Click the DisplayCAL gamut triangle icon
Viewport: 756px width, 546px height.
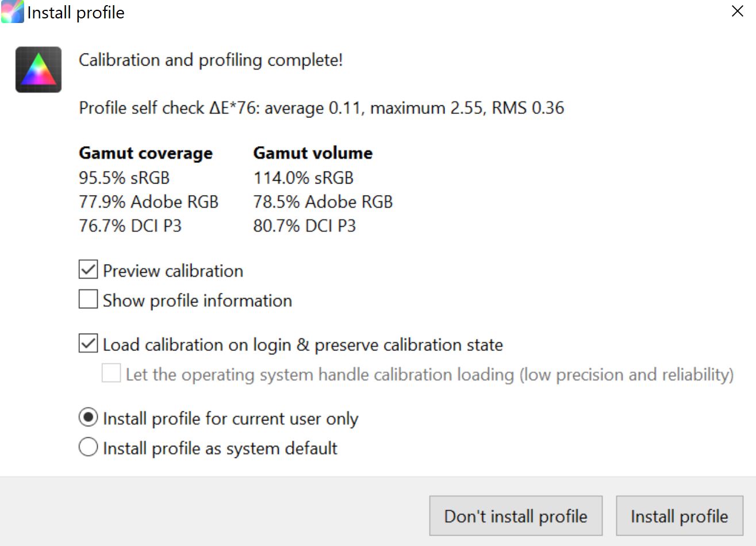click(39, 70)
